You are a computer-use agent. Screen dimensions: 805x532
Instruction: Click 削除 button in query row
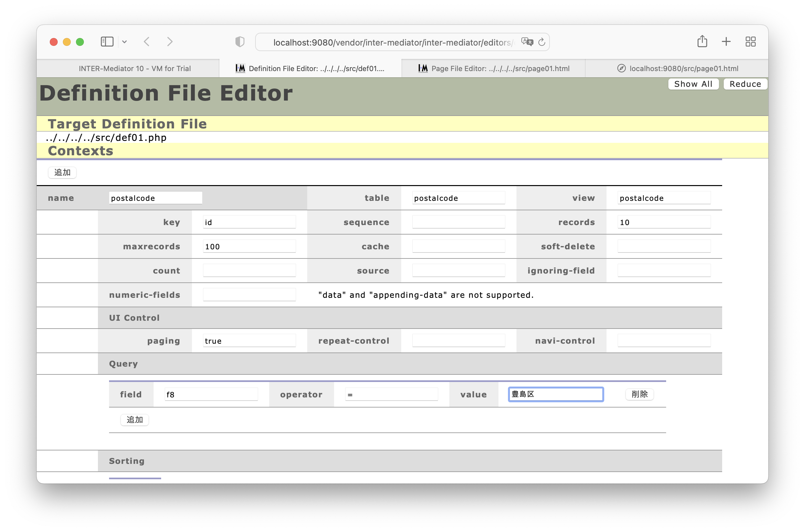click(640, 394)
